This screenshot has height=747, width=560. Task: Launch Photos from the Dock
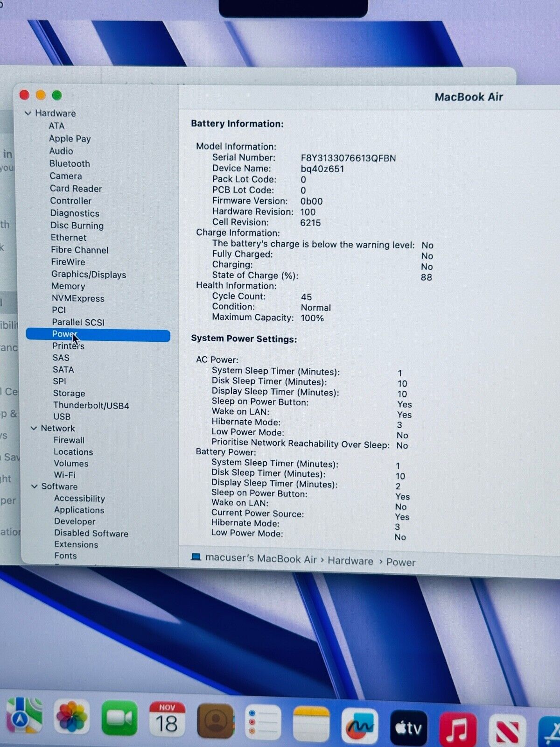(71, 717)
